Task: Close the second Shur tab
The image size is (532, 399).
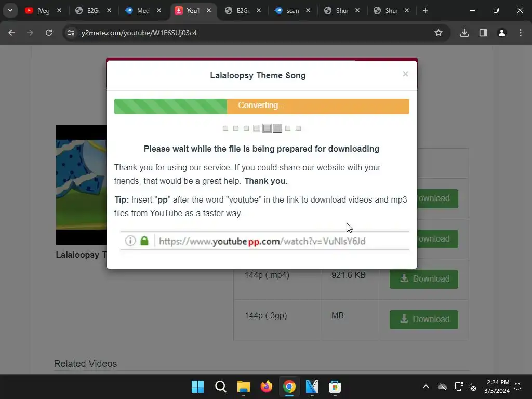Action: pos(407,10)
